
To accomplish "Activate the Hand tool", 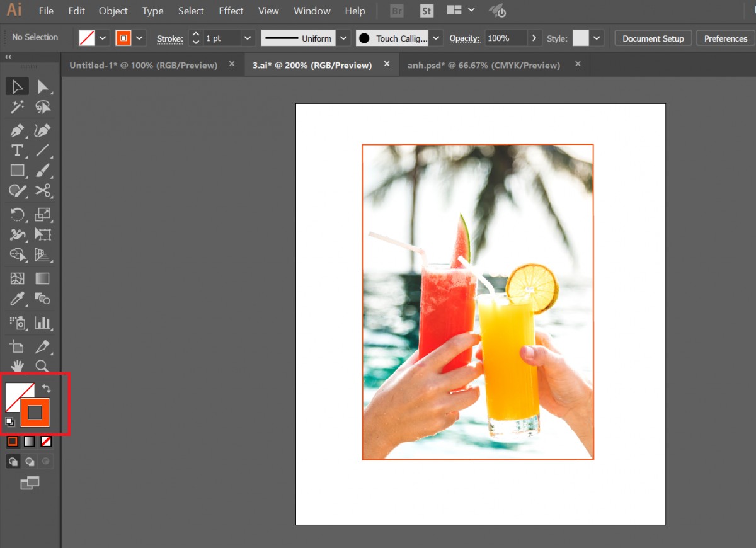I will [x=17, y=366].
